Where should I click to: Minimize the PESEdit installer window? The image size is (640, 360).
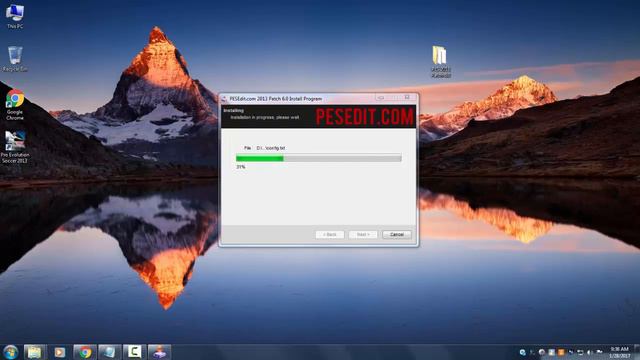pyautogui.click(x=381, y=98)
